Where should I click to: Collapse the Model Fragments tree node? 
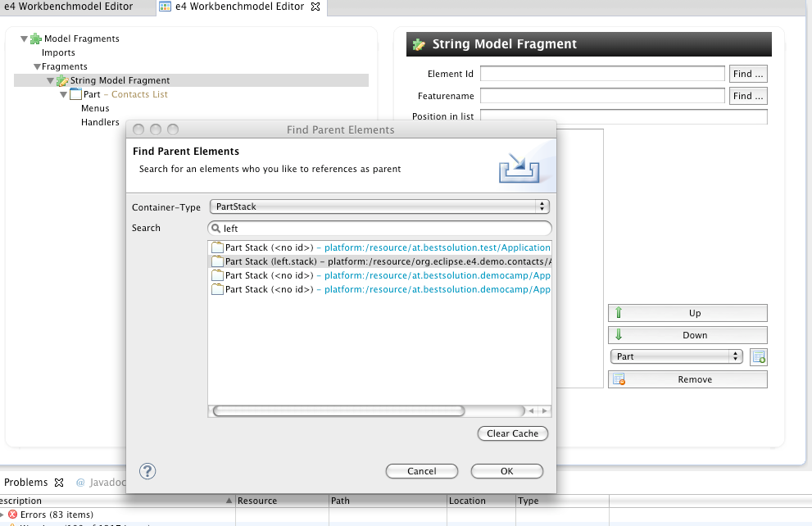(x=24, y=39)
